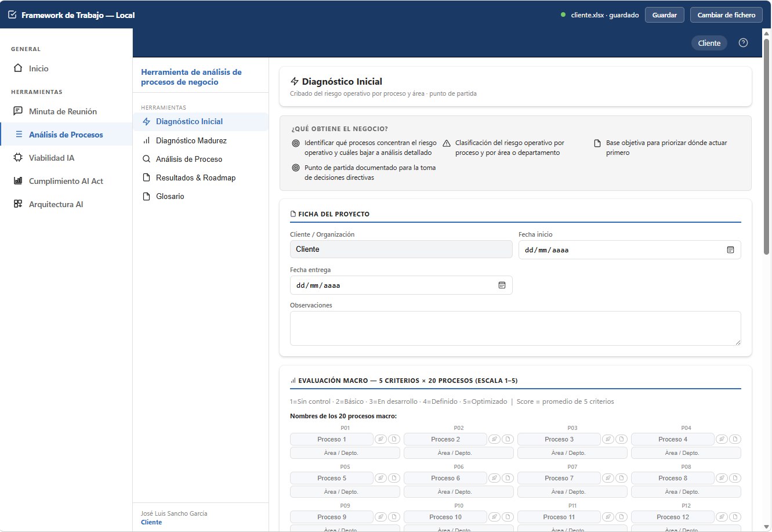Click the document icon next to Proceso 3
772x532 pixels.
point(621,439)
